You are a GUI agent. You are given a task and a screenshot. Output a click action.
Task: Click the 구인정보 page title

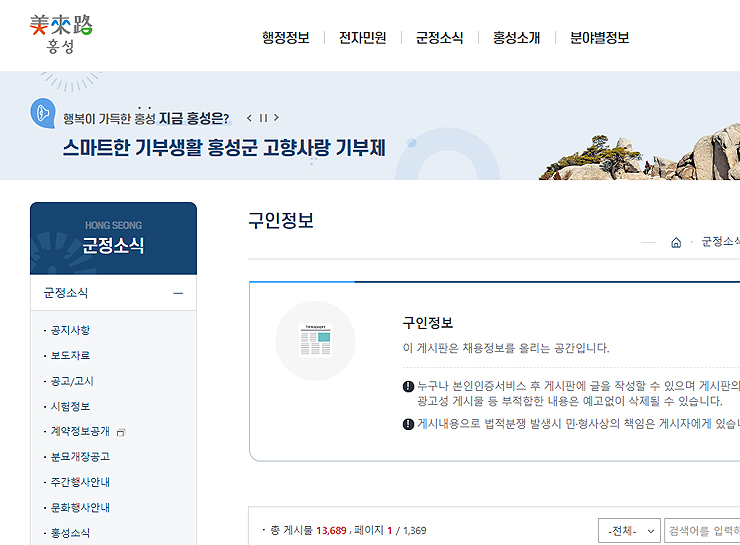click(x=281, y=220)
